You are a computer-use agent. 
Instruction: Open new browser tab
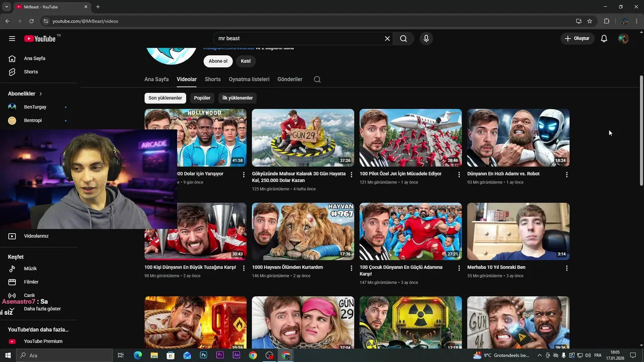98,7
